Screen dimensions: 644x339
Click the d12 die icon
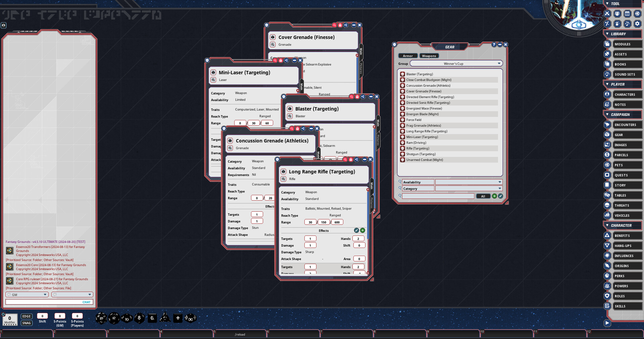[114, 318]
